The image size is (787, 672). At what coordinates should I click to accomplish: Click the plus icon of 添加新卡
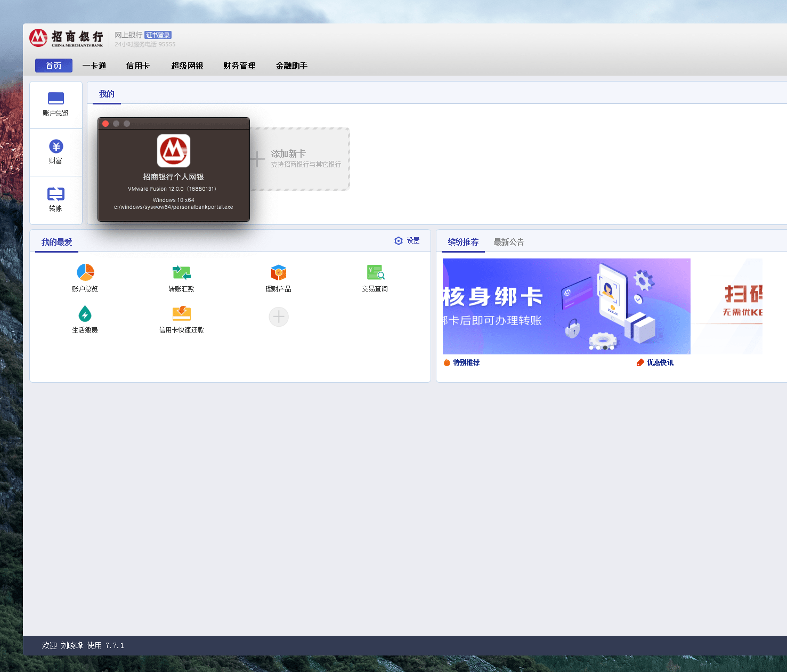coord(257,159)
